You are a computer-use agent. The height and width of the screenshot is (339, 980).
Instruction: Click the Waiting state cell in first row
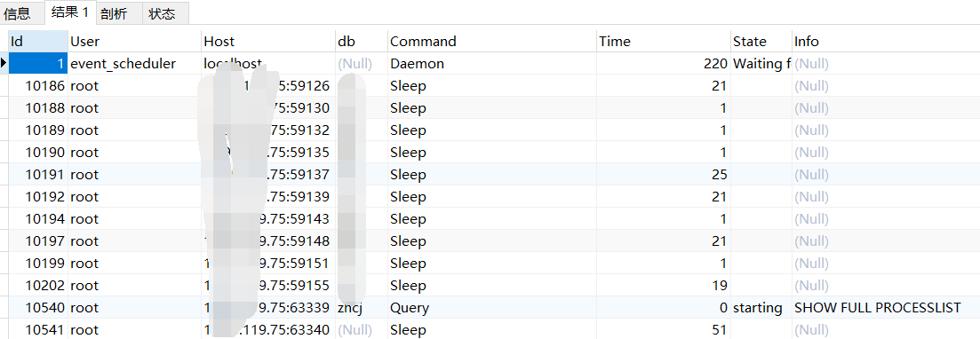pyautogui.click(x=761, y=64)
